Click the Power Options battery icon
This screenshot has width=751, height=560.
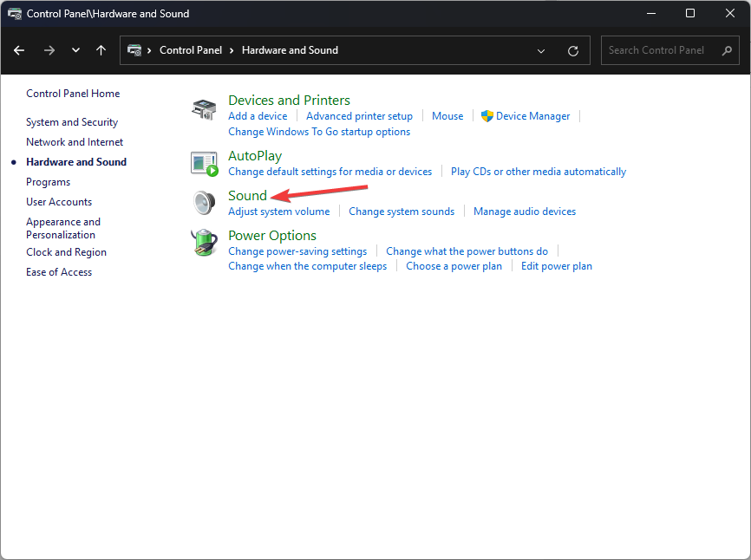point(204,243)
